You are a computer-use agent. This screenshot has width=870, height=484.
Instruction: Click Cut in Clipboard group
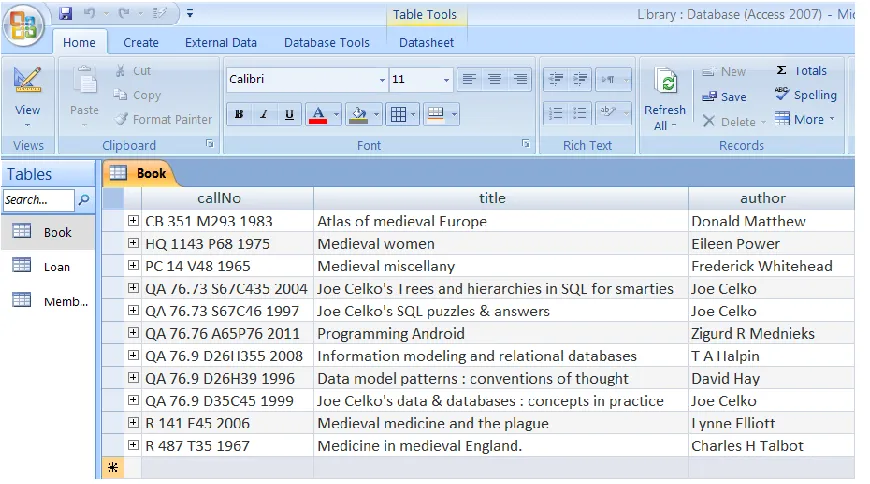133,71
